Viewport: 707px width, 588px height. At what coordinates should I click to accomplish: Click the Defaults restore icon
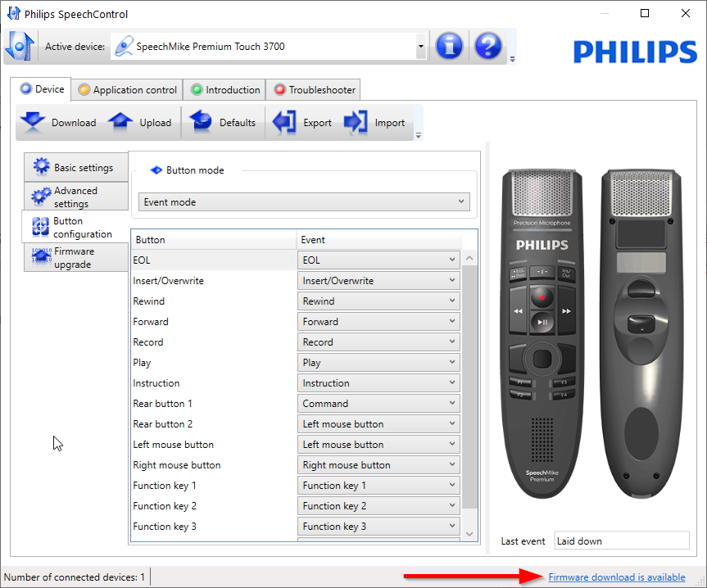click(x=200, y=122)
